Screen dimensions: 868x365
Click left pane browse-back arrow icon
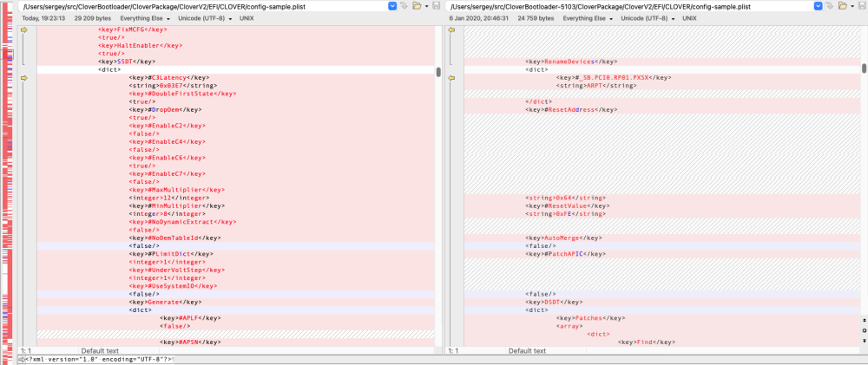[404, 6]
